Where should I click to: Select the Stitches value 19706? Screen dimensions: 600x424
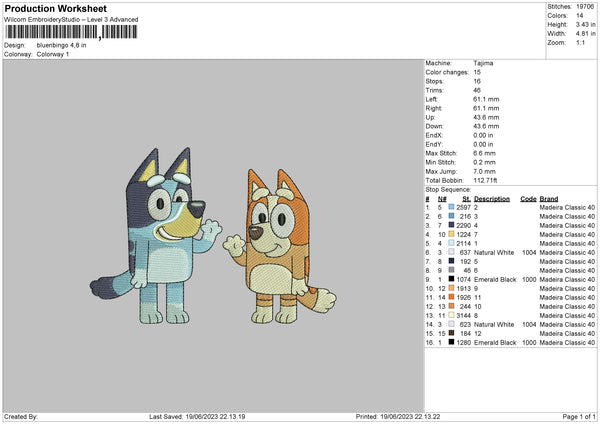pyautogui.click(x=585, y=7)
